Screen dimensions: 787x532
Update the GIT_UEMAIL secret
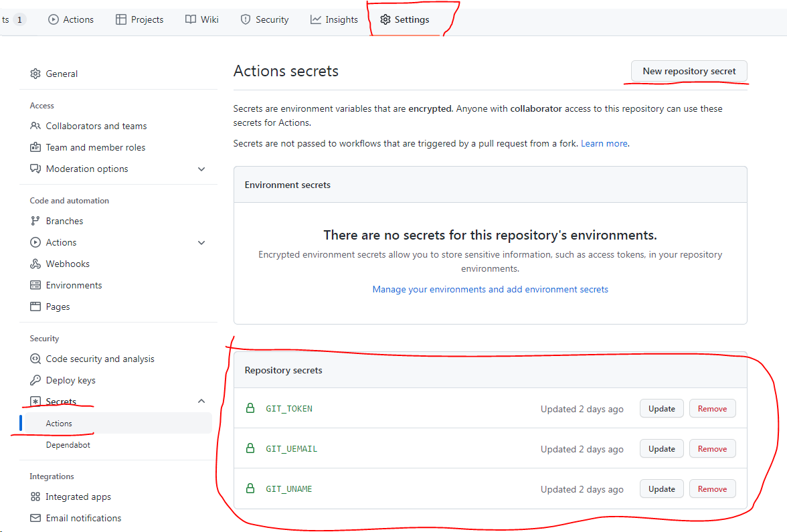pyautogui.click(x=661, y=448)
